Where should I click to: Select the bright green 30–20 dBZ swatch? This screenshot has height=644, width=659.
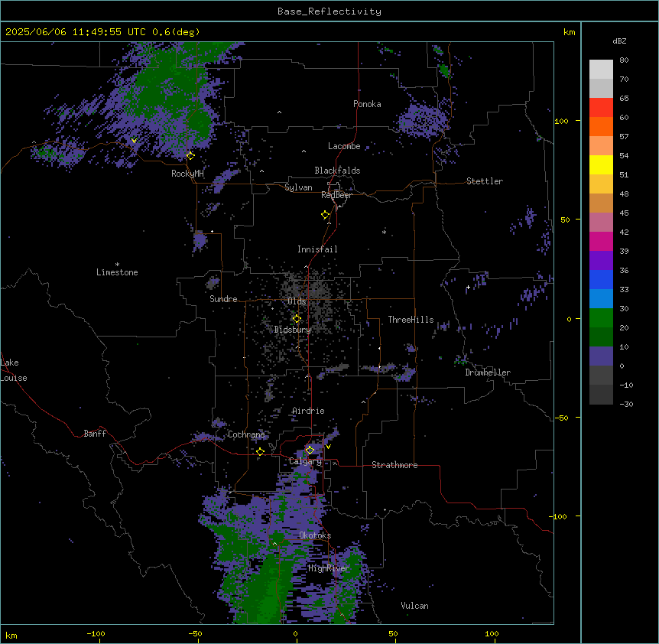point(601,318)
